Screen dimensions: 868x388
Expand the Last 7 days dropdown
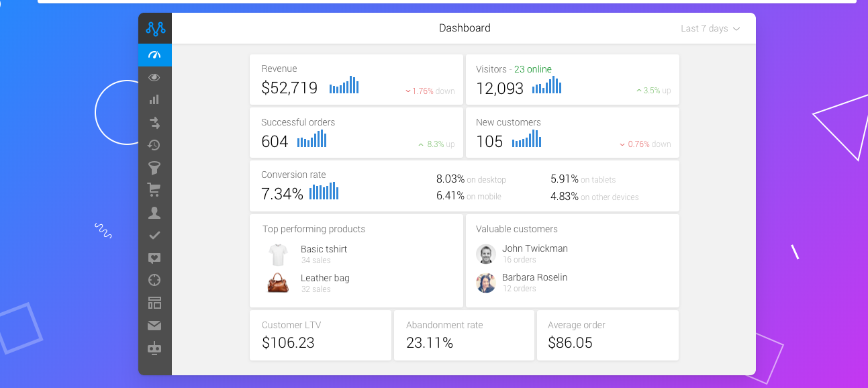point(710,29)
